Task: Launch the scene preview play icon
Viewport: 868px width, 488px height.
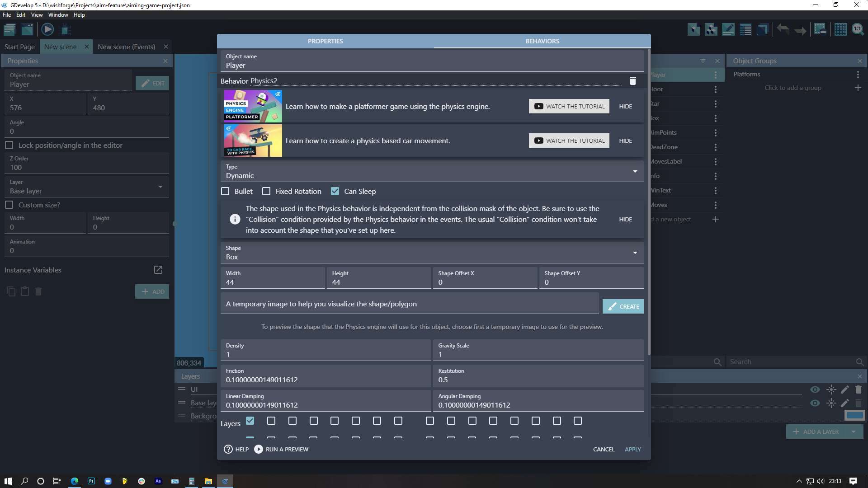Action: [47, 29]
